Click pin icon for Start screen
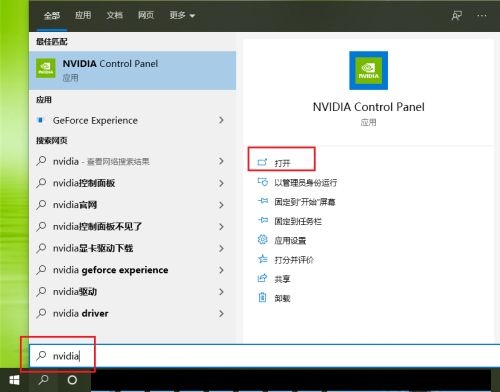Viewport: 500px width, 392px height. (263, 201)
